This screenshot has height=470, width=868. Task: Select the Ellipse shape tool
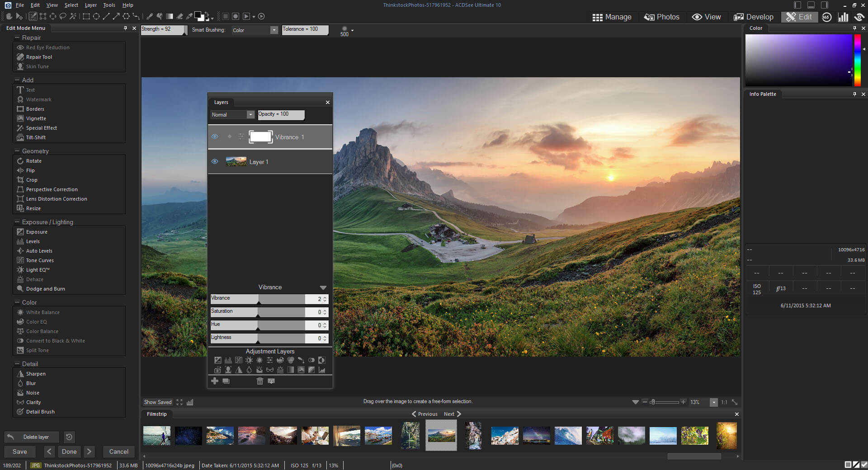[96, 16]
